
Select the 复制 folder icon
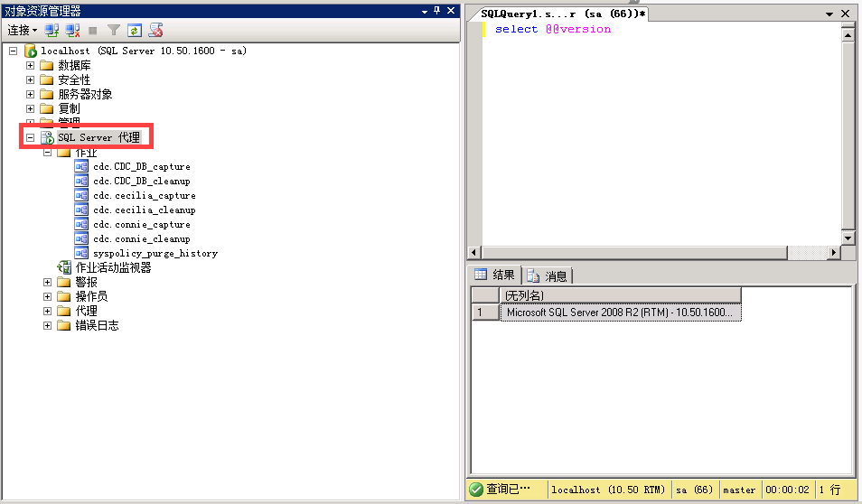click(47, 108)
